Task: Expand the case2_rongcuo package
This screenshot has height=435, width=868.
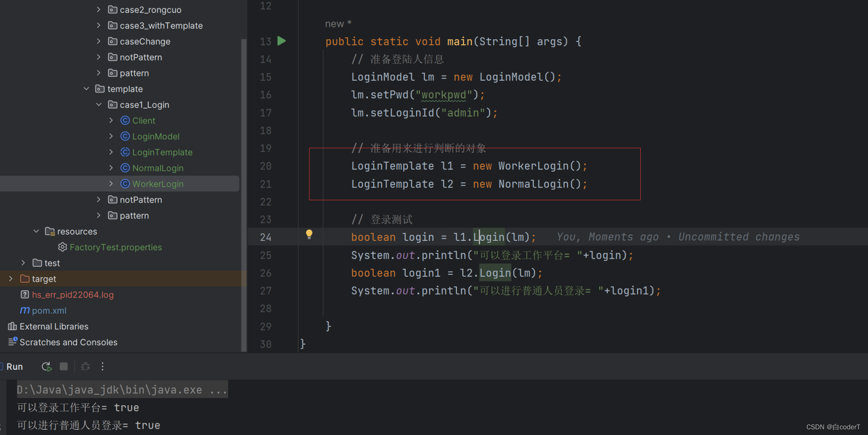Action: point(98,9)
